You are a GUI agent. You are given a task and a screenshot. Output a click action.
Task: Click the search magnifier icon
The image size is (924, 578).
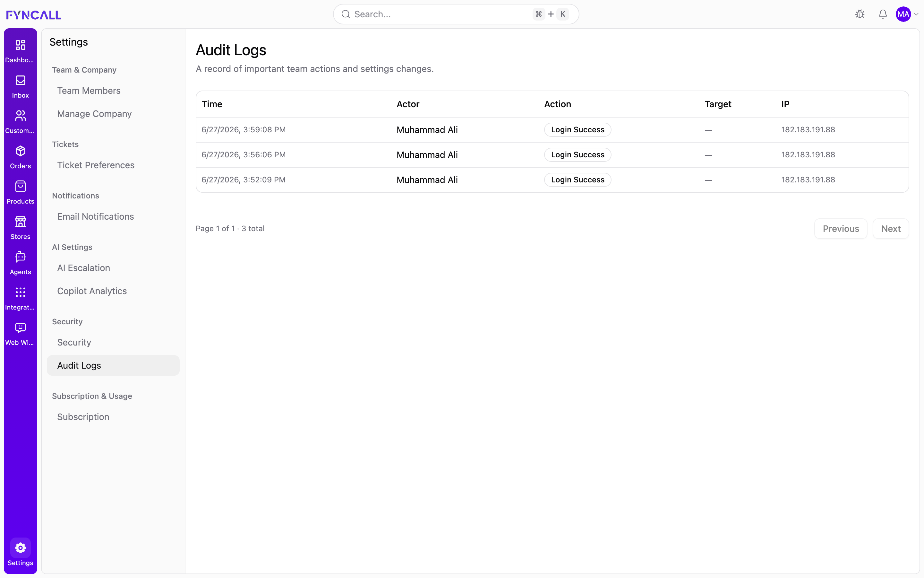coord(346,14)
